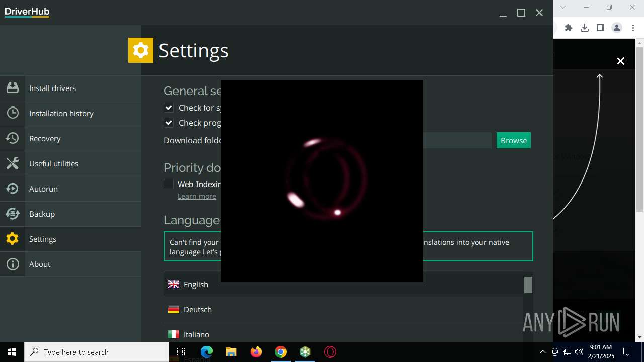
Task: Click the network tray icon
Action: (x=567, y=352)
